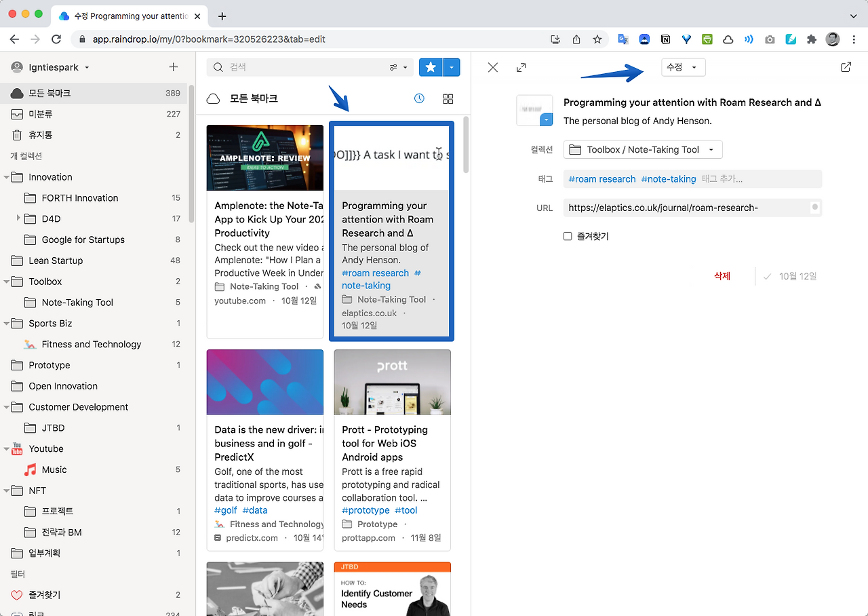Open the search filter options dropdown

(x=398, y=67)
